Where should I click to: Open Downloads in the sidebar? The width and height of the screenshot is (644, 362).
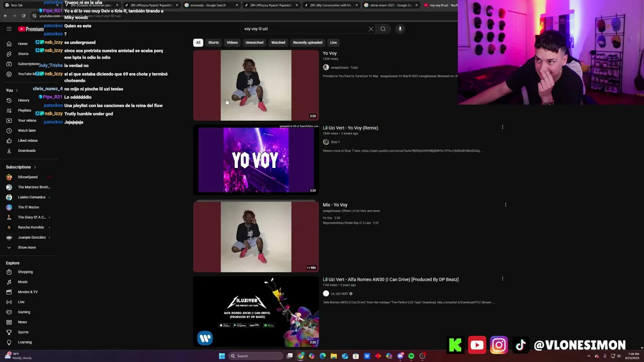pyautogui.click(x=21, y=150)
